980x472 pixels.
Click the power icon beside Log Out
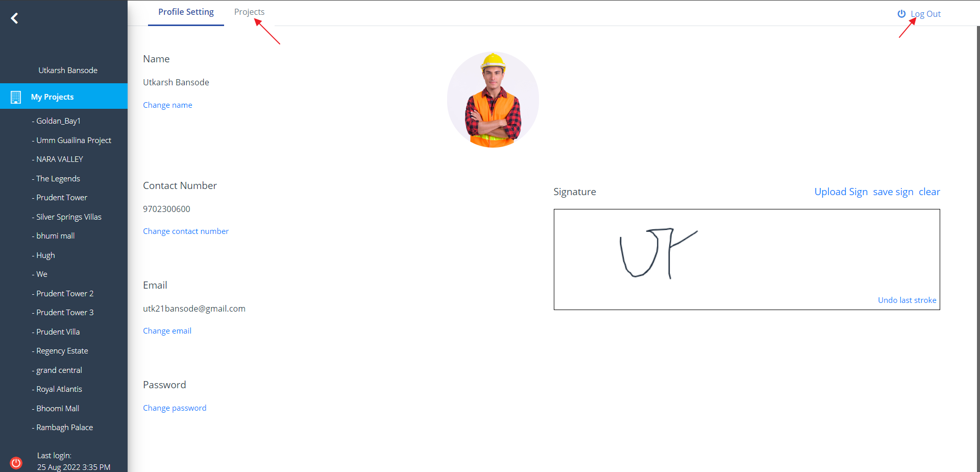[x=901, y=14]
